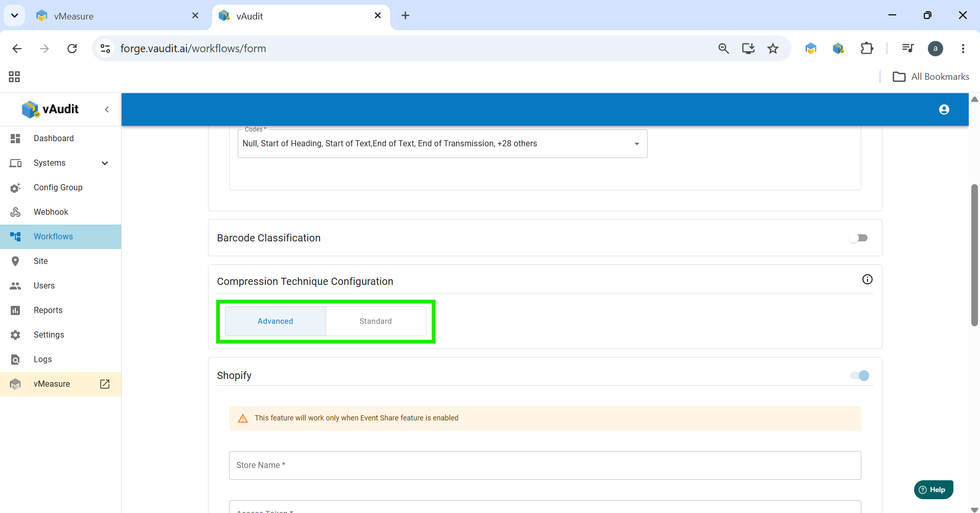Show Compression Technique info icon
Viewport: 980px width, 513px height.
[868, 279]
